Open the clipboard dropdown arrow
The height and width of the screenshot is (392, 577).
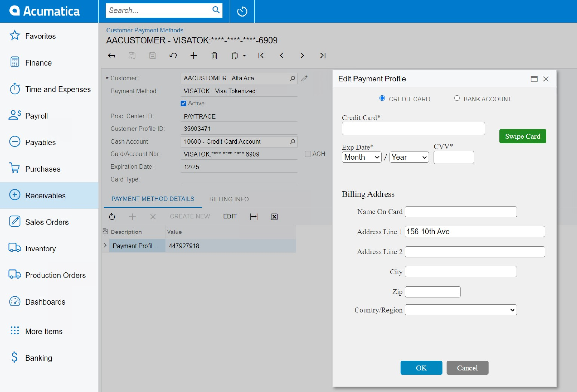(x=244, y=56)
